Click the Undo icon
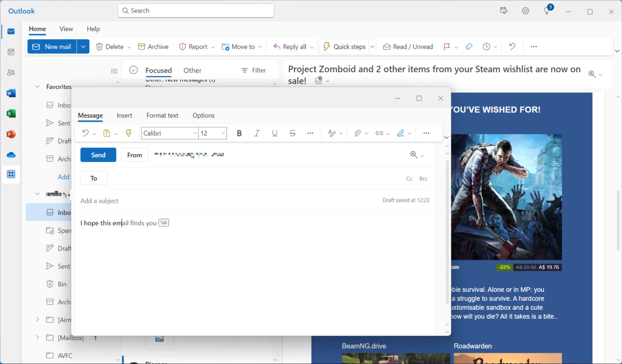The width and height of the screenshot is (622, 364). click(x=85, y=133)
